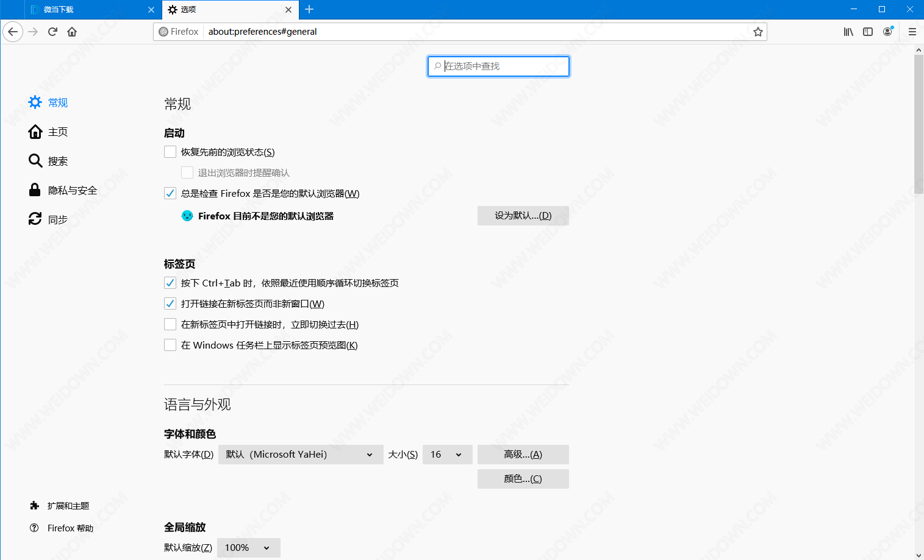Open a new tab with plus button
This screenshot has width=924, height=560.
tap(309, 9)
